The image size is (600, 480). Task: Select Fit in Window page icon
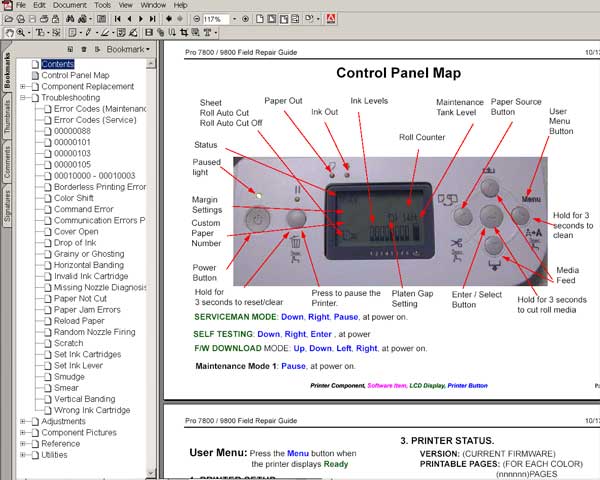click(x=272, y=19)
